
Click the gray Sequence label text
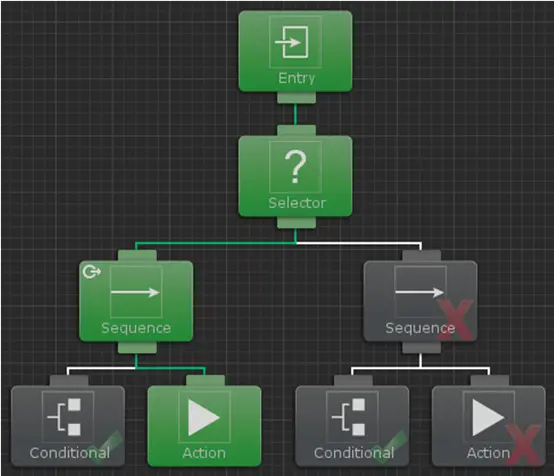click(420, 328)
